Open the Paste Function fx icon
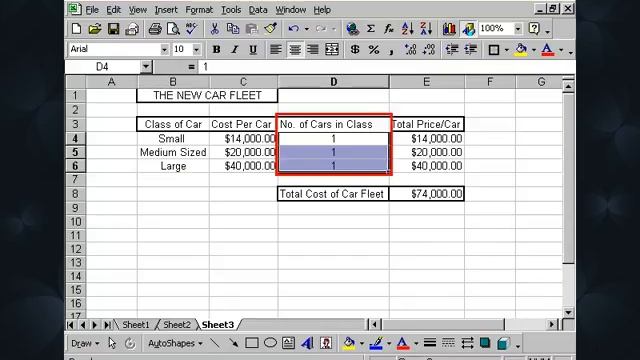This screenshot has width=640, height=360. click(x=389, y=29)
